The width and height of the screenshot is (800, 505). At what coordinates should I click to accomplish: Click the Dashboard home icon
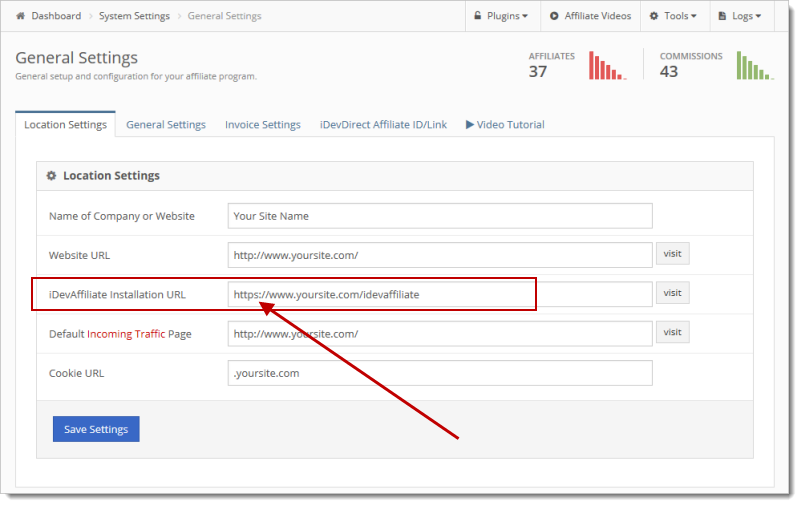click(20, 16)
